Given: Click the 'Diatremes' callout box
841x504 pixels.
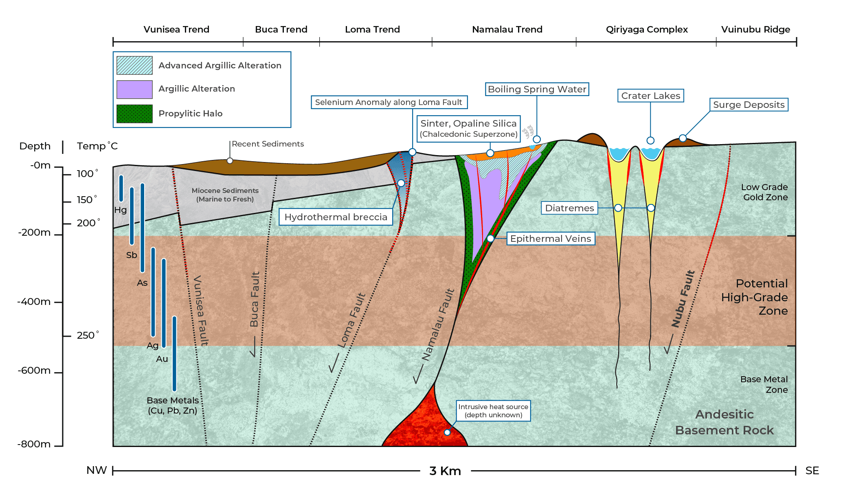Looking at the screenshot, I should 569,208.
